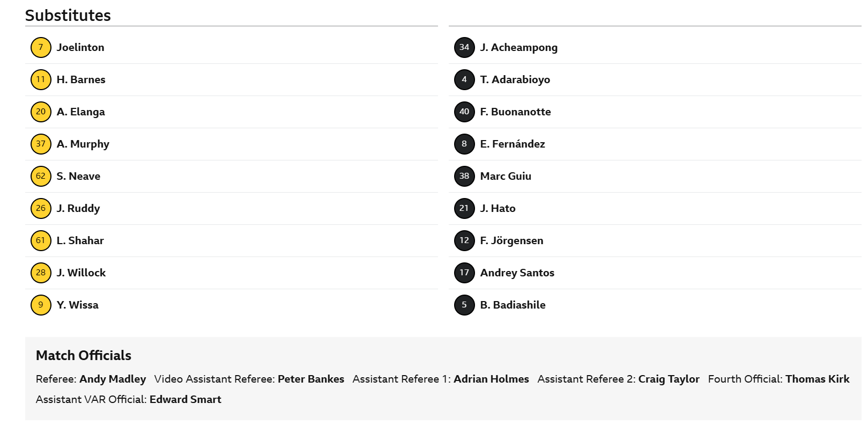Open A. Murphy player entry

tap(232, 144)
